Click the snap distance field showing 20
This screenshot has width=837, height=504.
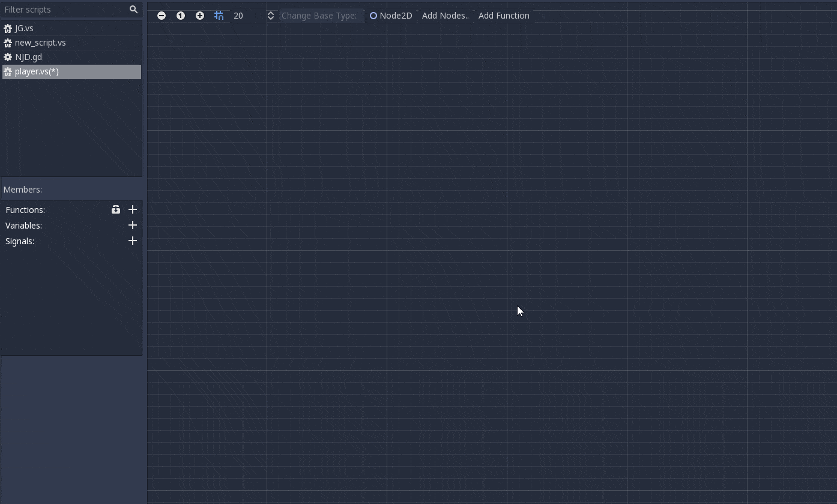click(248, 16)
